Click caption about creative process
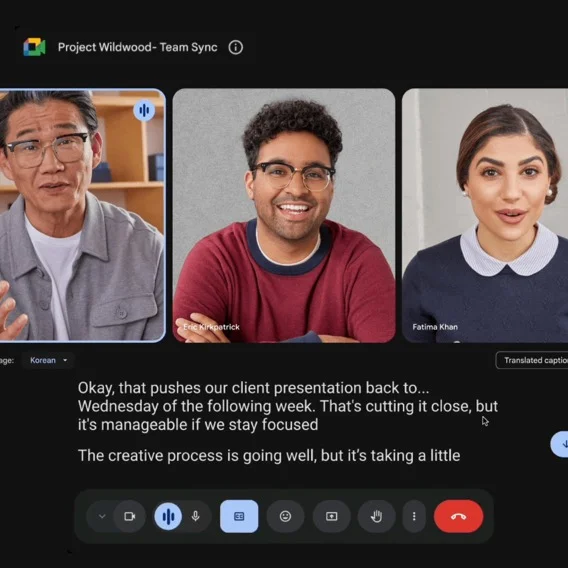Viewport: 568px width, 568px height. coord(269,456)
